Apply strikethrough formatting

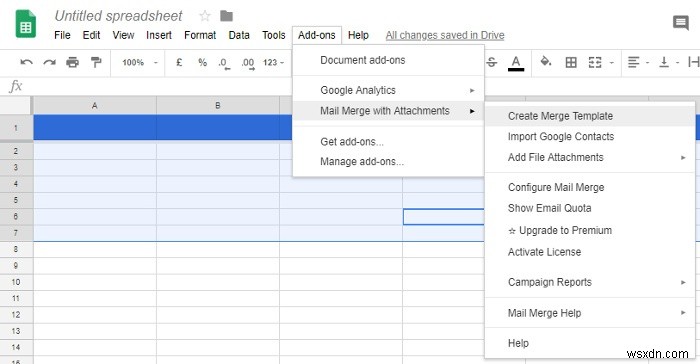492,63
